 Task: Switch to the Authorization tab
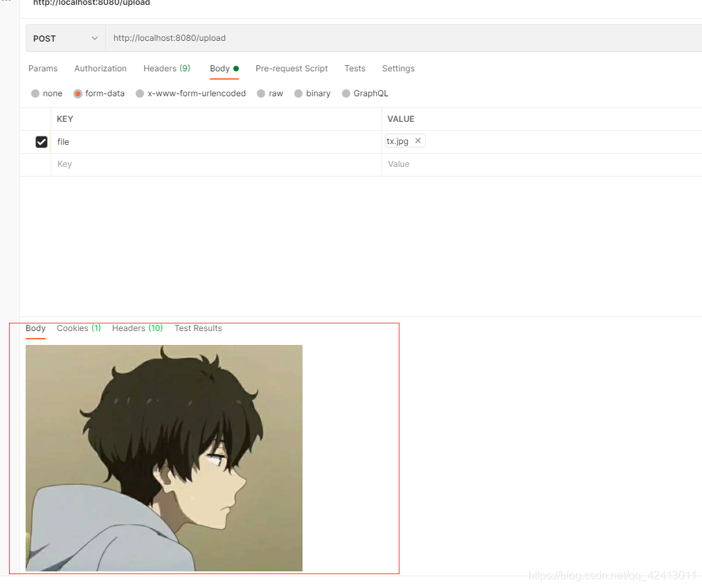click(100, 69)
